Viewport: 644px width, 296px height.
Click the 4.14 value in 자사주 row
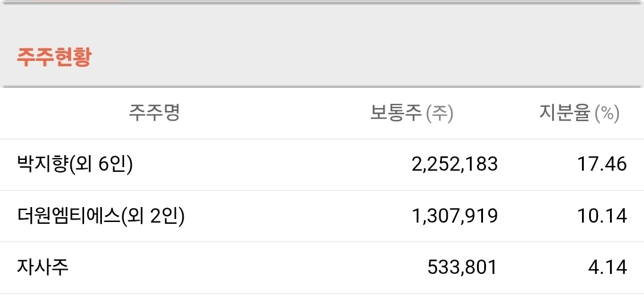607,267
